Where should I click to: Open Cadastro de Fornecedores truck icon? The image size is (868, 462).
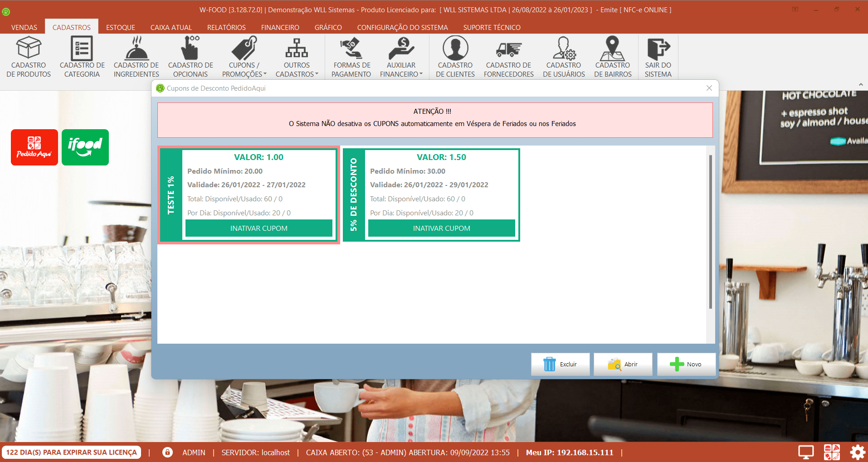tap(509, 49)
